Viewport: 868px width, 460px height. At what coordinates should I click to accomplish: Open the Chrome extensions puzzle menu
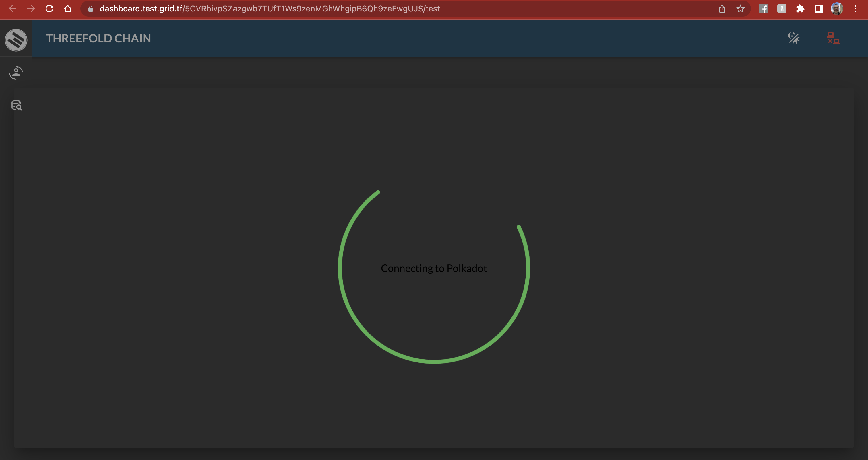800,9
